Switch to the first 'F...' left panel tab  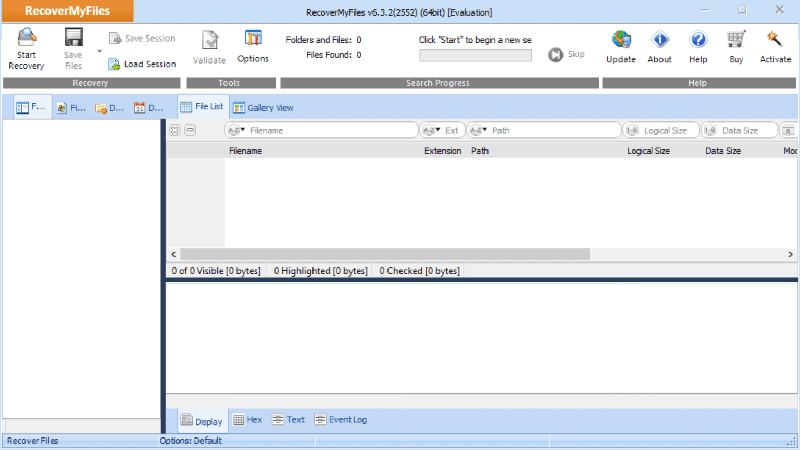[x=32, y=107]
